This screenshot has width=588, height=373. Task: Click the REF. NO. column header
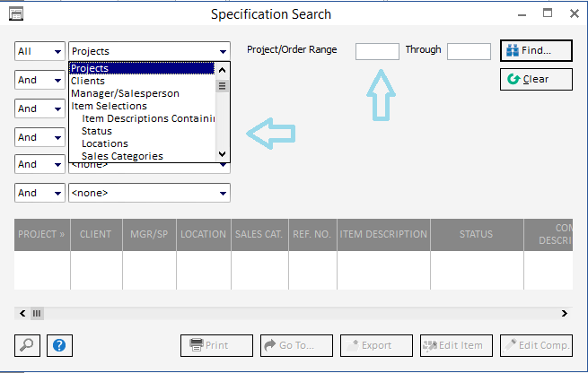[312, 235]
